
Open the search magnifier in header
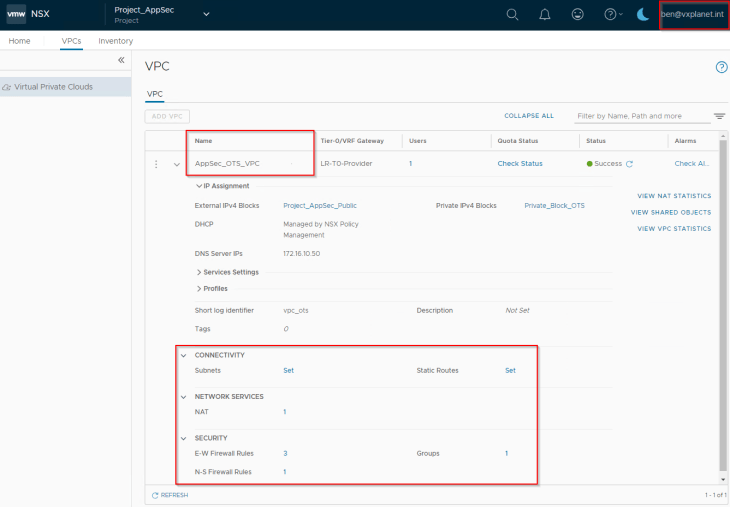pyautogui.click(x=512, y=14)
